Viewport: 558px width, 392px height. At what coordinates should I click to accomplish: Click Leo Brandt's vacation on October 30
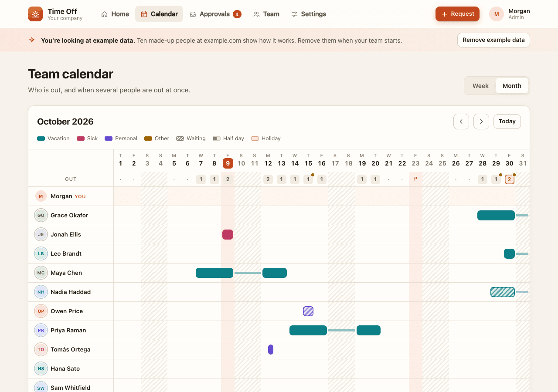[509, 253]
